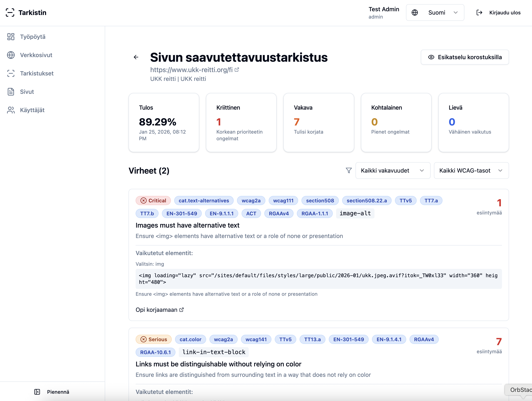Click the Critical severity badge

click(153, 201)
